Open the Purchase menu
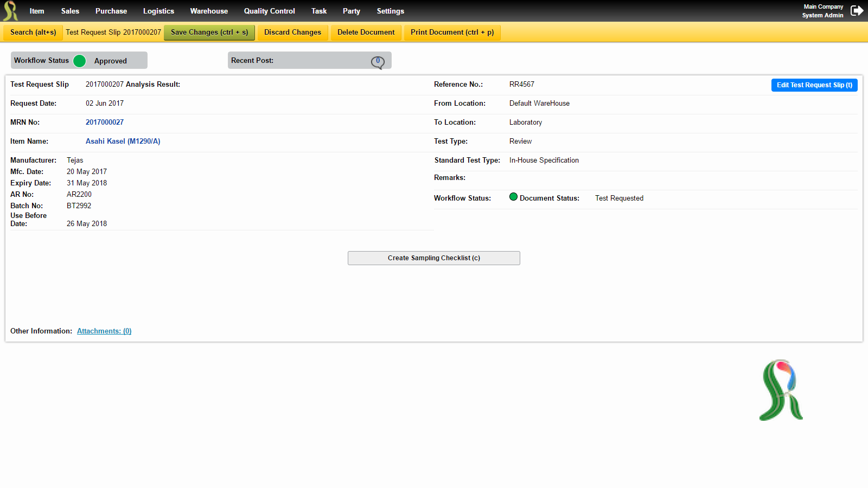 coord(111,11)
